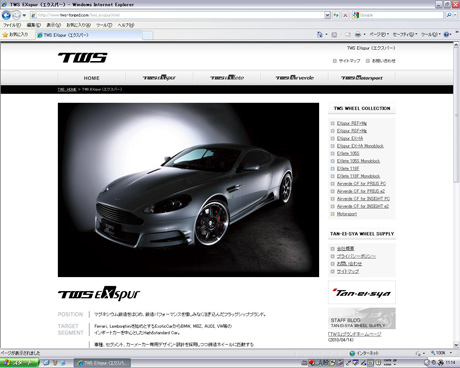Select HOME in the site navigation bar
The height and width of the screenshot is (368, 460).
pos(91,78)
